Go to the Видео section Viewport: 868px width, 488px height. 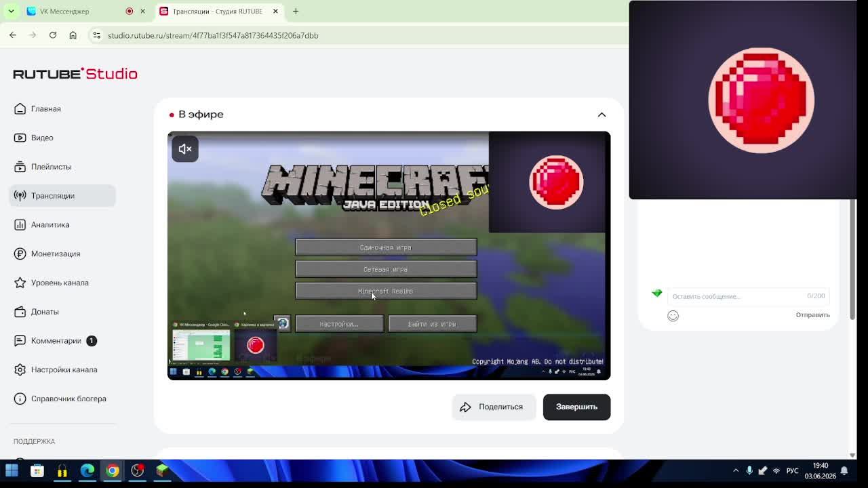pos(62,138)
